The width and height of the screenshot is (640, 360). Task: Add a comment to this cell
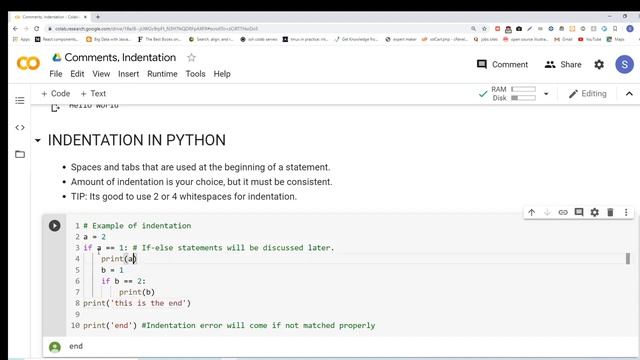point(579,212)
